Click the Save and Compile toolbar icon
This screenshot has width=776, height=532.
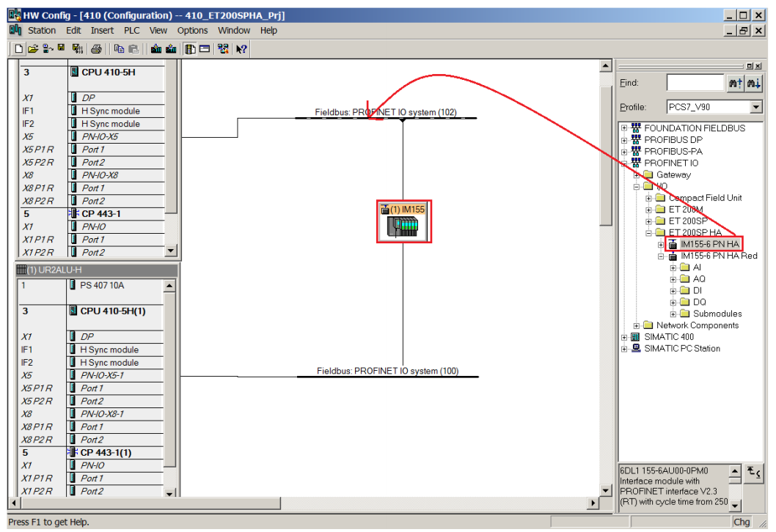pos(77,49)
